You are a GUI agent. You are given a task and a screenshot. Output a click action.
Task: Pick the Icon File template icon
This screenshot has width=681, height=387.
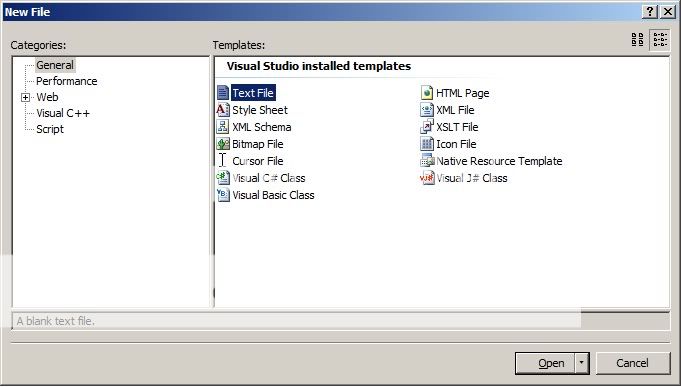pyautogui.click(x=427, y=144)
